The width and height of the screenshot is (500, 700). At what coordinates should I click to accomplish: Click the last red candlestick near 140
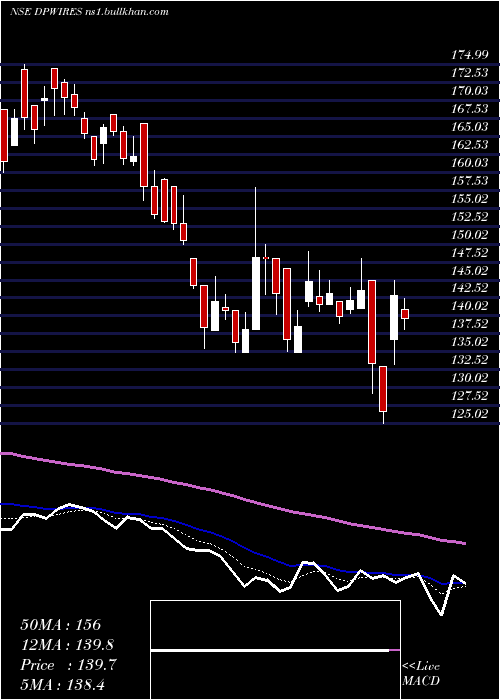tap(405, 314)
